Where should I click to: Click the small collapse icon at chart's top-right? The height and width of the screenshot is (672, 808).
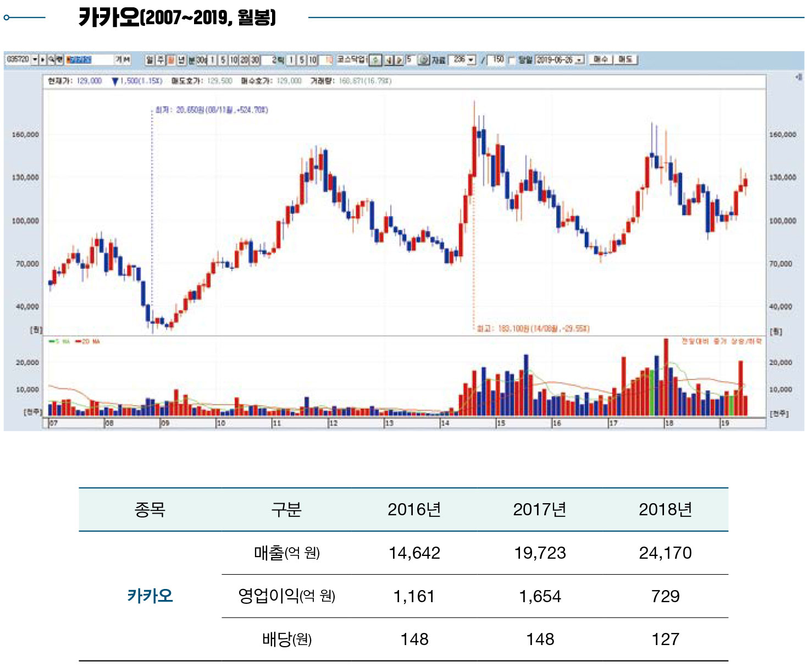click(798, 78)
